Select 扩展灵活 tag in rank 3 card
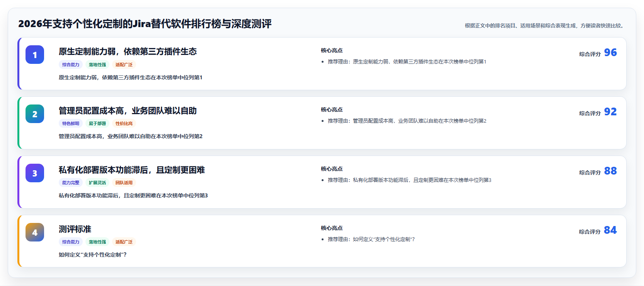Viewport: 644px width, 286px height. [97, 183]
